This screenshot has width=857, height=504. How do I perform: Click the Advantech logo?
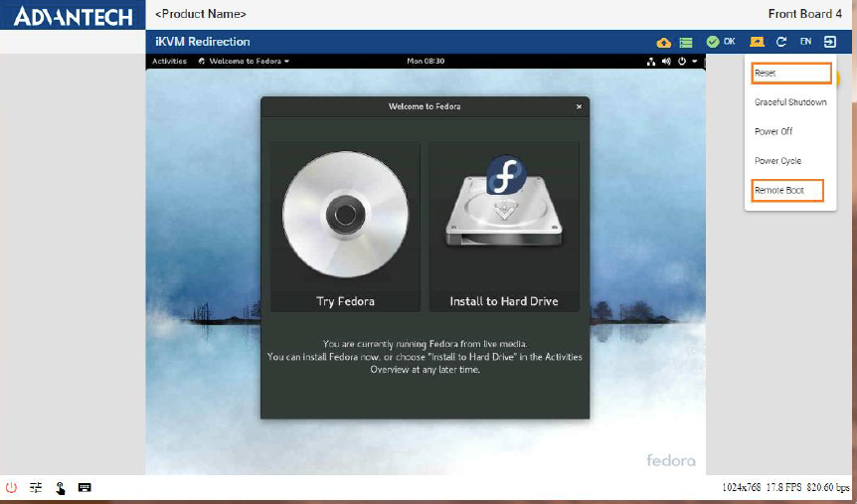coord(73,16)
